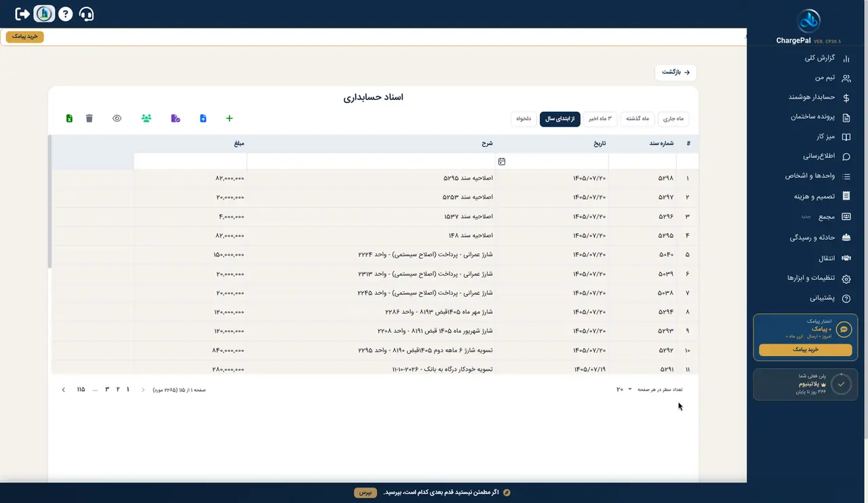Click the purple document check icon

point(176,119)
